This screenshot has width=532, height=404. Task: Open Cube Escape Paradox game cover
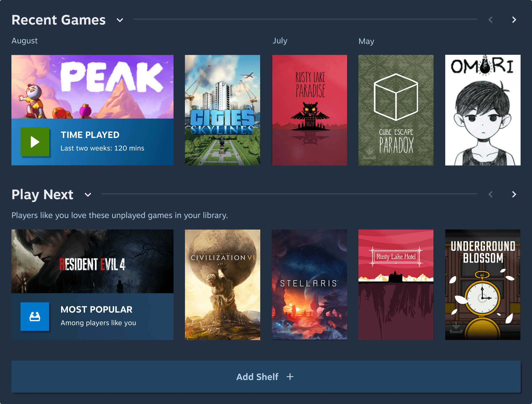coord(396,110)
